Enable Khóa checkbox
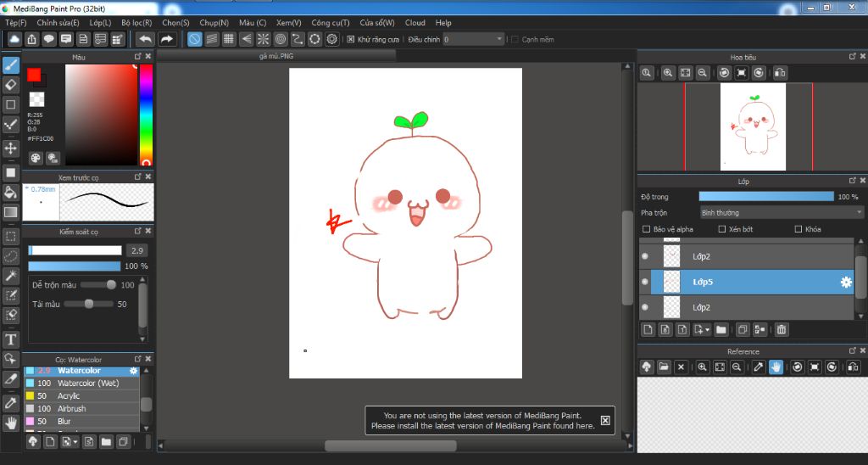The height and width of the screenshot is (465, 868). coord(798,229)
